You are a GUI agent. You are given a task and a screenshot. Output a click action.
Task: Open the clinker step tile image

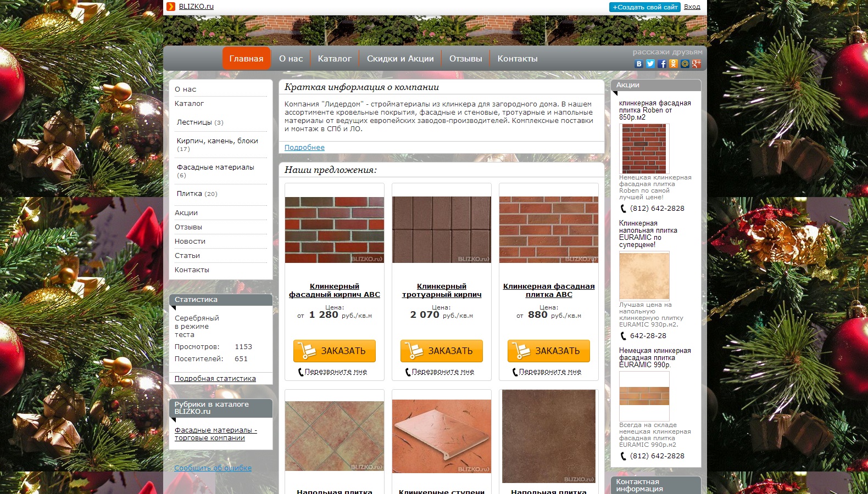click(442, 436)
